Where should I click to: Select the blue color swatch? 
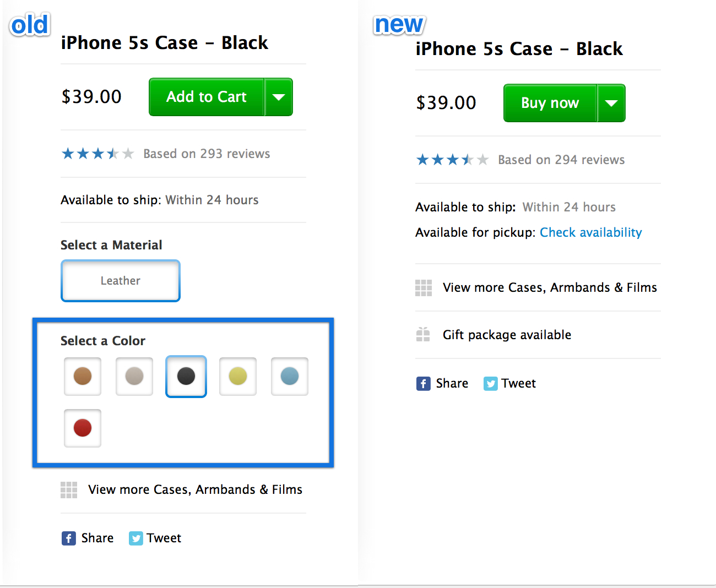[x=290, y=377]
